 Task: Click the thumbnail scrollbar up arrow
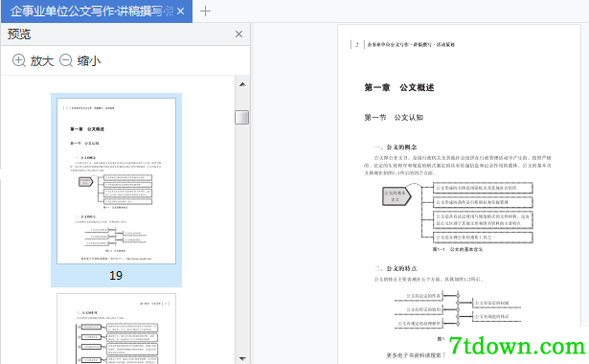point(242,84)
